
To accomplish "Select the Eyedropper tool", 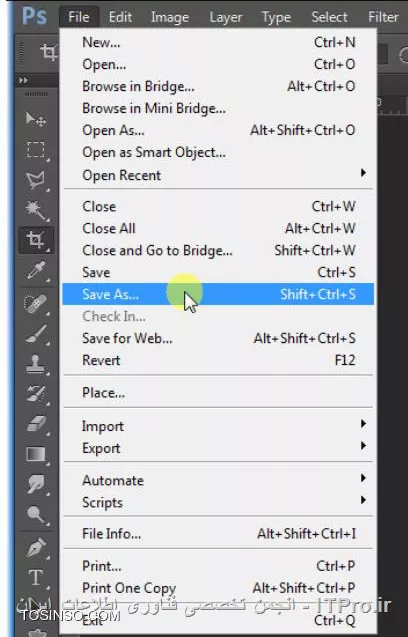I will pyautogui.click(x=36, y=271).
